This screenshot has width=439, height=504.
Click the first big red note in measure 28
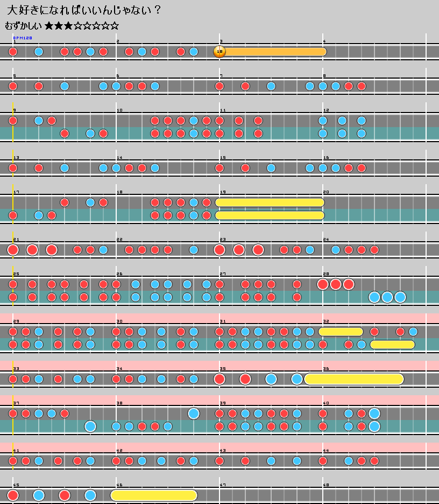(x=323, y=284)
